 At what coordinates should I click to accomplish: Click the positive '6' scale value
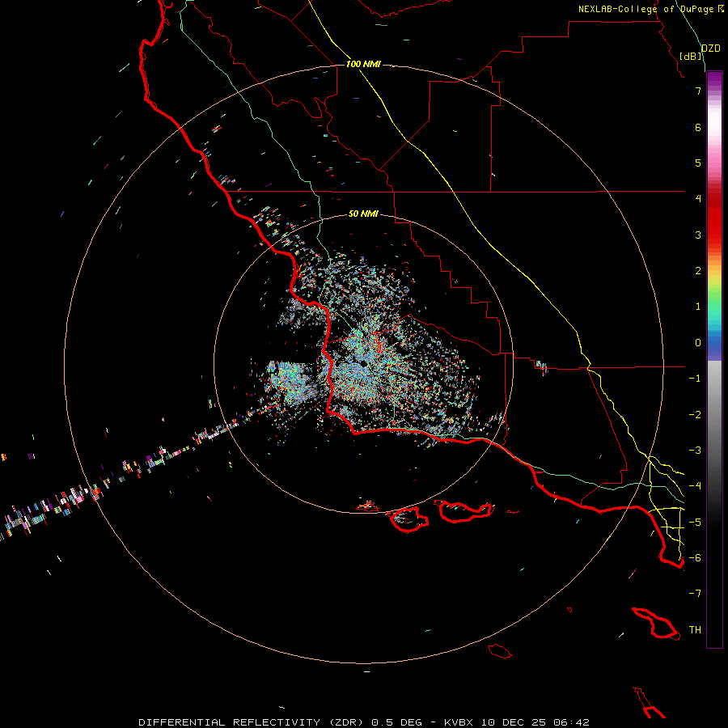click(698, 127)
